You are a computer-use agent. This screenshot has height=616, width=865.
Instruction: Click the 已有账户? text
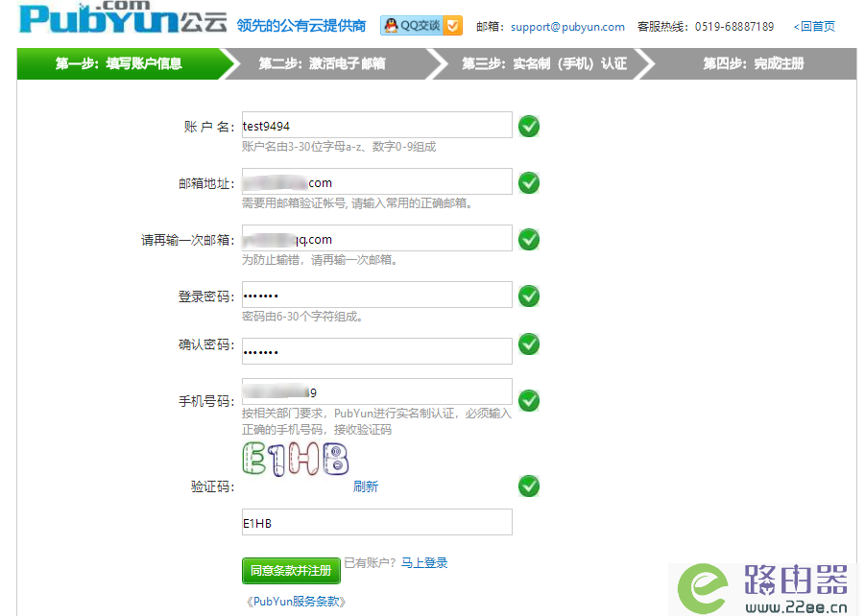point(371,563)
